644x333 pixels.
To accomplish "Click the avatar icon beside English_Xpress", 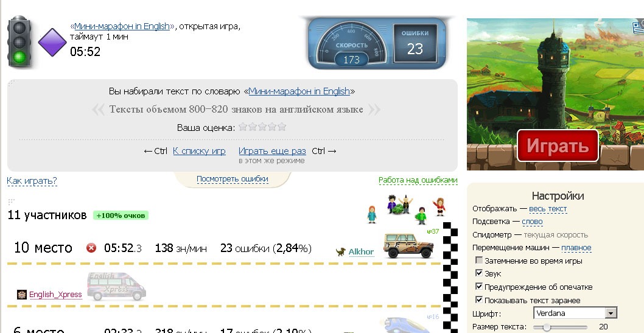I will (22, 295).
